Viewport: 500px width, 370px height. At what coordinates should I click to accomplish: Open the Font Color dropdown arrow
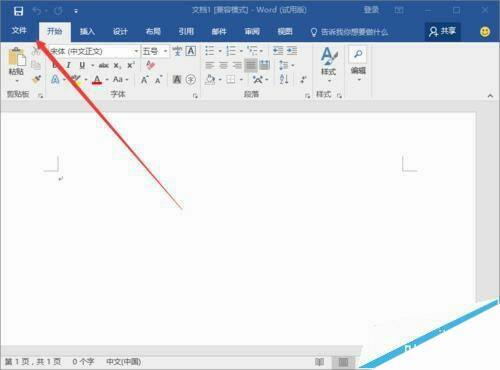(107, 80)
